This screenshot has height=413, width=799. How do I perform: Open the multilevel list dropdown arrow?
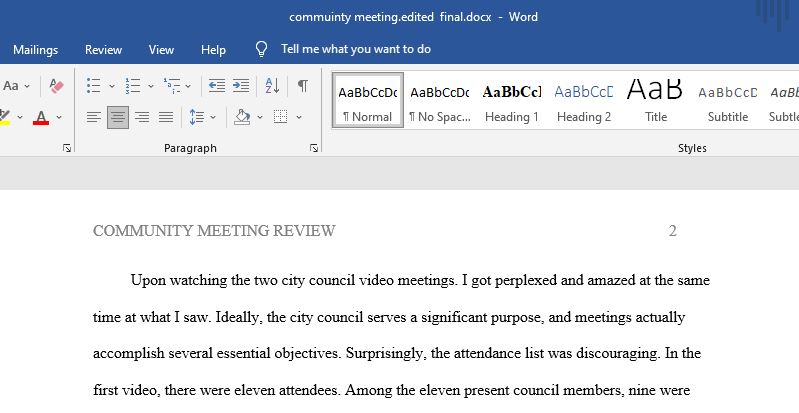(188, 86)
